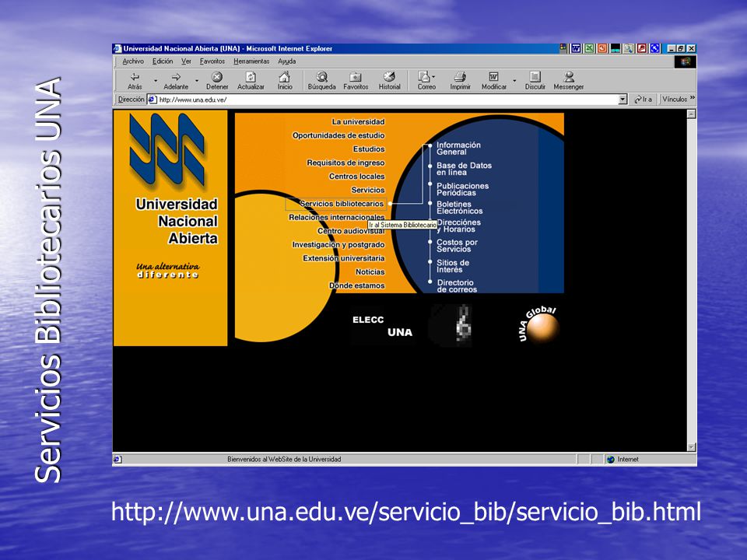
Task: Click the Adelante forward arrow icon
Action: [x=176, y=77]
